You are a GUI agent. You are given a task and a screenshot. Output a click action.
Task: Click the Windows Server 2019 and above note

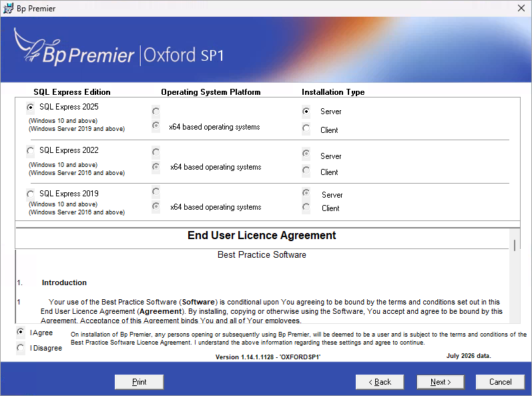coord(77,129)
